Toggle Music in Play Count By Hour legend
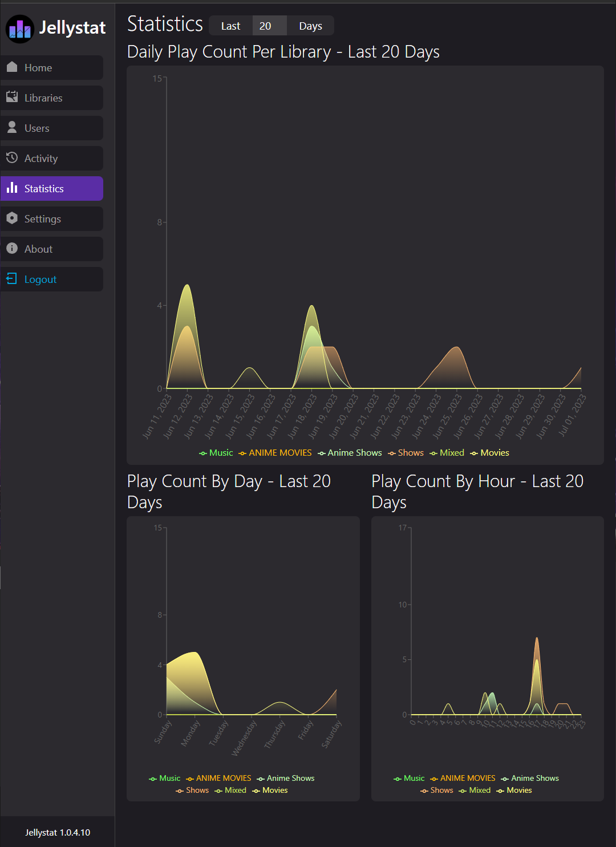616x847 pixels. tap(409, 778)
